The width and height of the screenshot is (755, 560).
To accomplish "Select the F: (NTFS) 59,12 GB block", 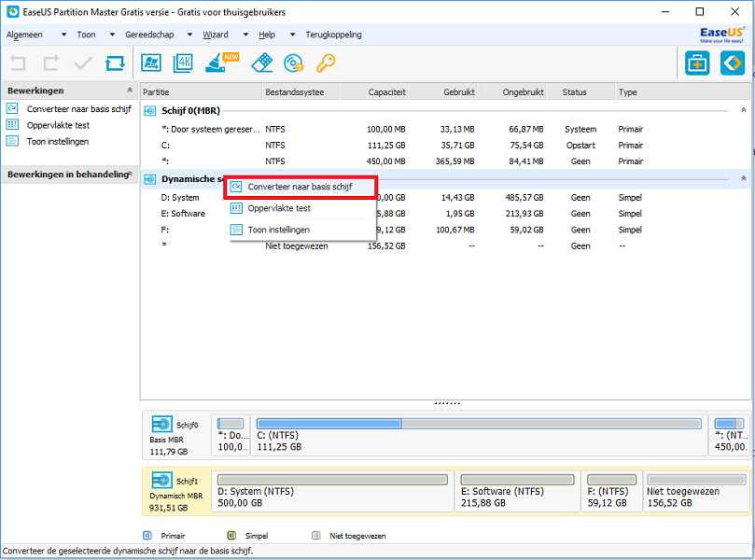I will [x=612, y=491].
